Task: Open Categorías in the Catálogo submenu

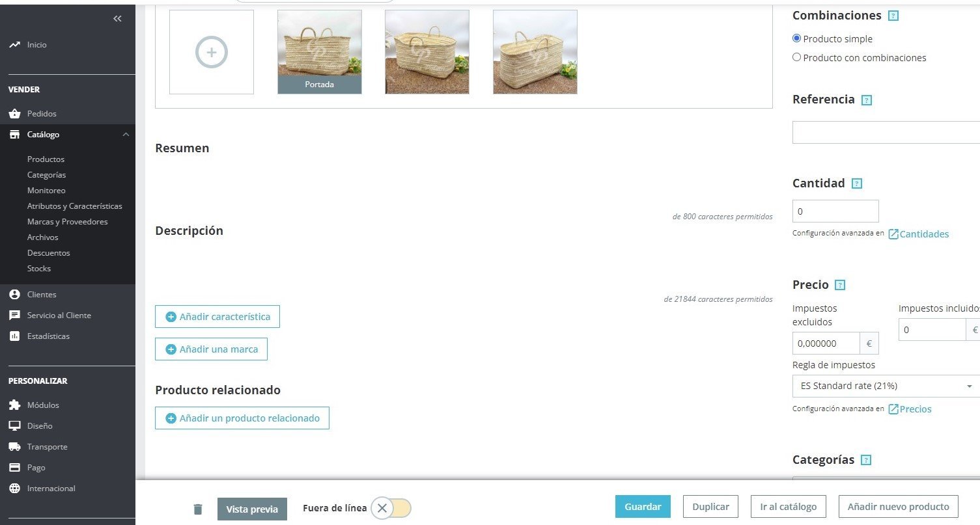Action: pos(46,175)
